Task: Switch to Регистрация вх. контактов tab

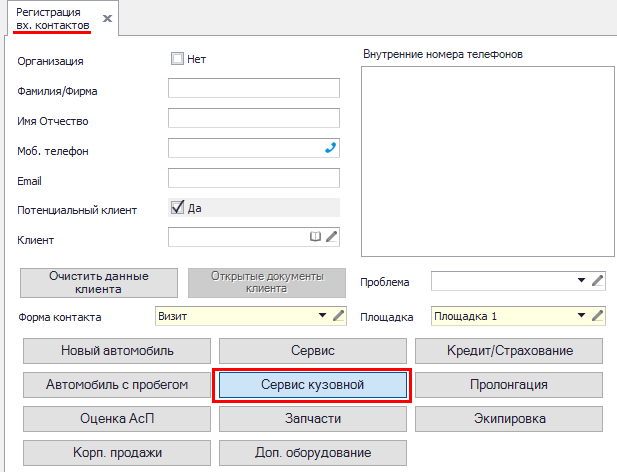Action: click(52, 17)
